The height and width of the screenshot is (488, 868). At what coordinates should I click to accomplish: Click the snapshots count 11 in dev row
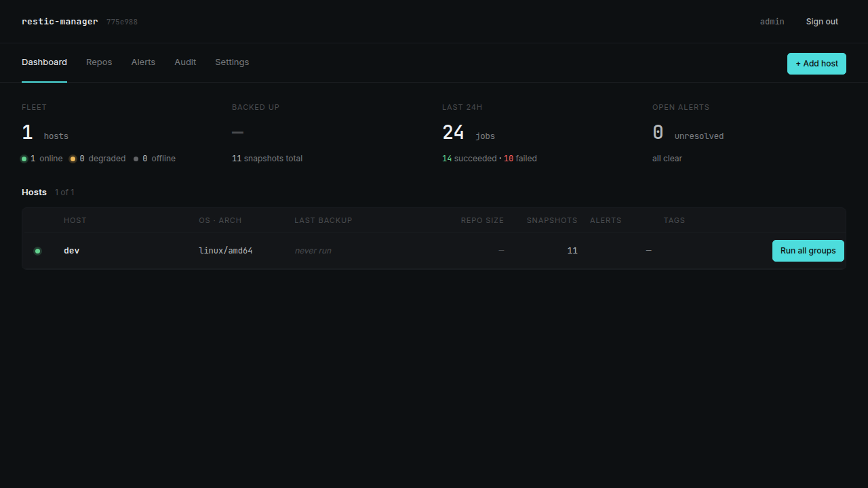(x=572, y=251)
